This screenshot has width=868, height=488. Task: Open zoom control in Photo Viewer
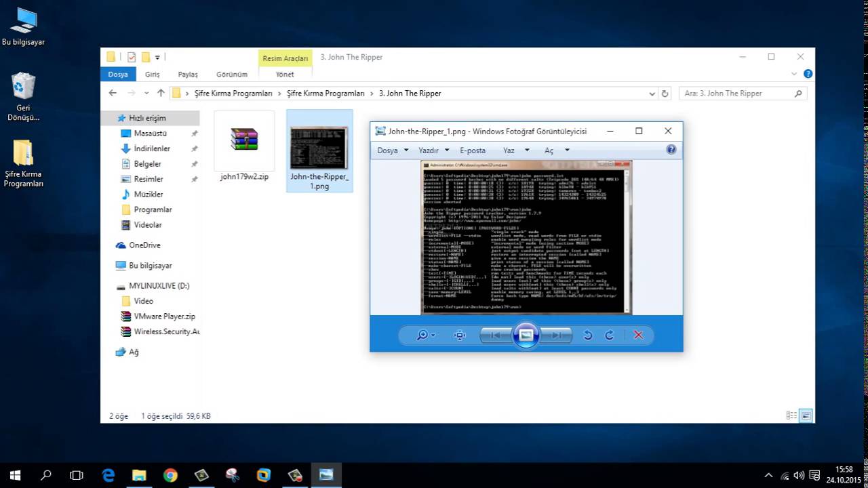coord(426,335)
